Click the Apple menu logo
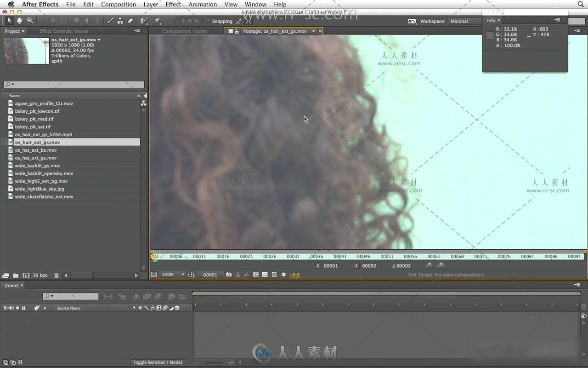 [11, 4]
